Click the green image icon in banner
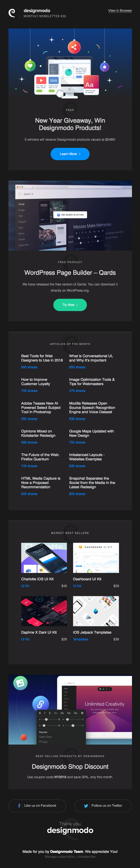Screen dimensions: 140x868 point(20,683)
